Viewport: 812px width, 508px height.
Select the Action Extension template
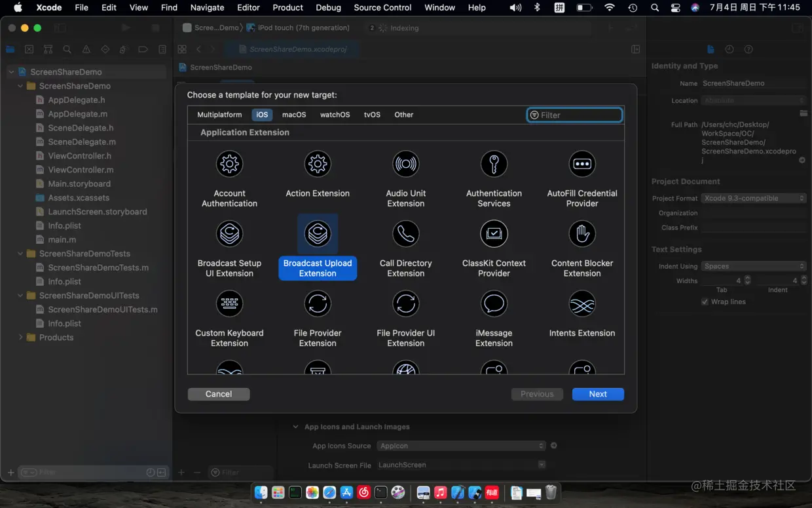(318, 174)
